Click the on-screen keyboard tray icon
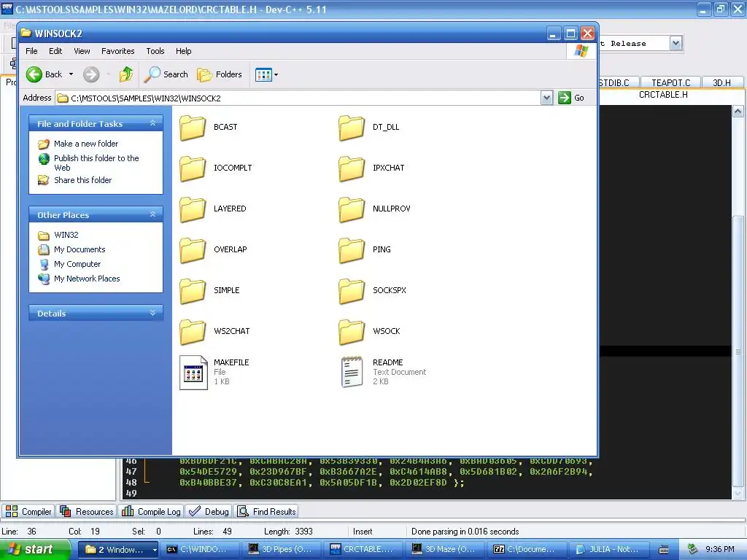 point(664,550)
